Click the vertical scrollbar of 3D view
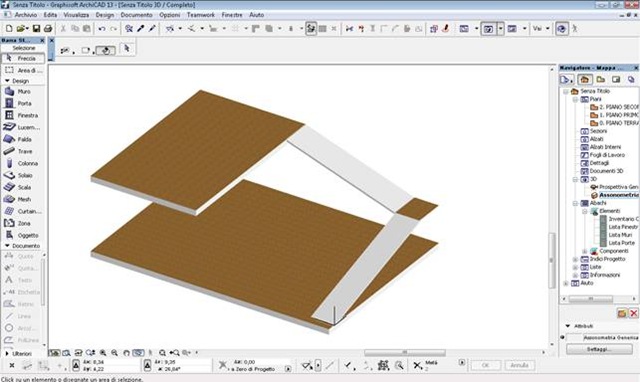Screen dimensions: 640x382 tap(551, 260)
